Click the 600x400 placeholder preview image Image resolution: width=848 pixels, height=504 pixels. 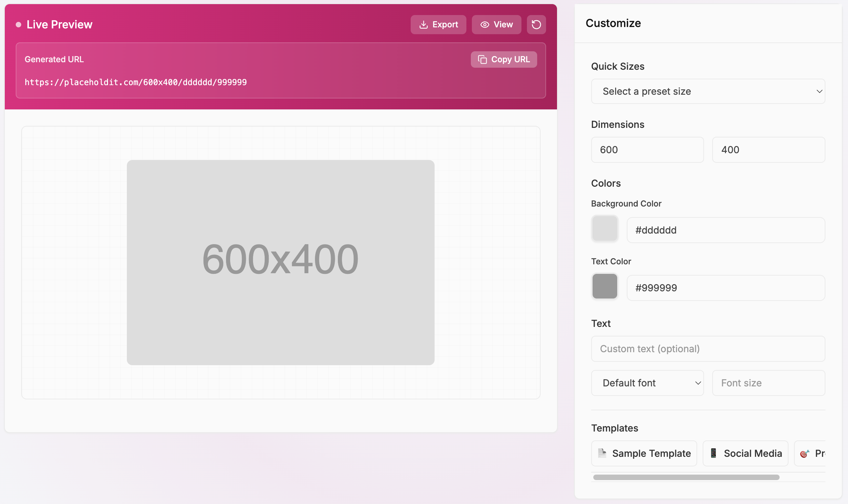280,263
